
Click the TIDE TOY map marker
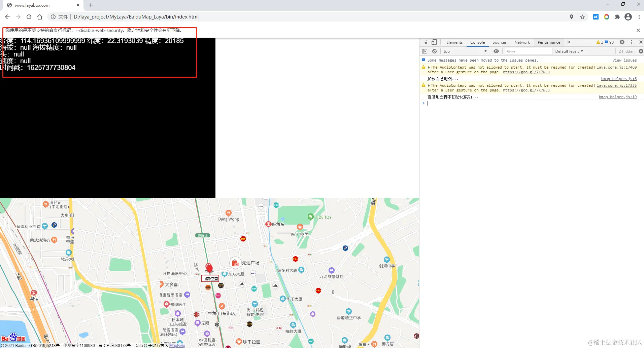311,217
